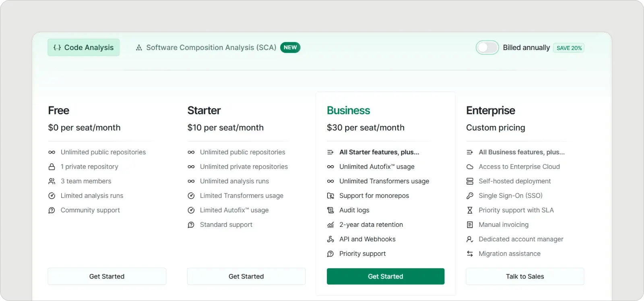Click Get Started on the Business plan

pos(385,276)
